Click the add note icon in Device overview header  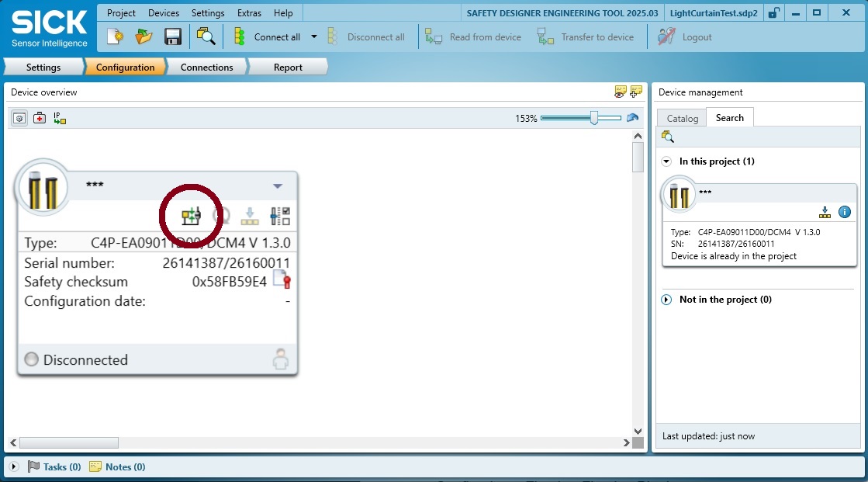[636, 92]
